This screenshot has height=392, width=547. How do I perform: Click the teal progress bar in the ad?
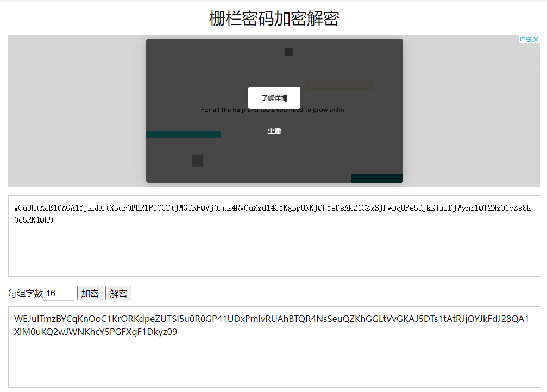[183, 134]
